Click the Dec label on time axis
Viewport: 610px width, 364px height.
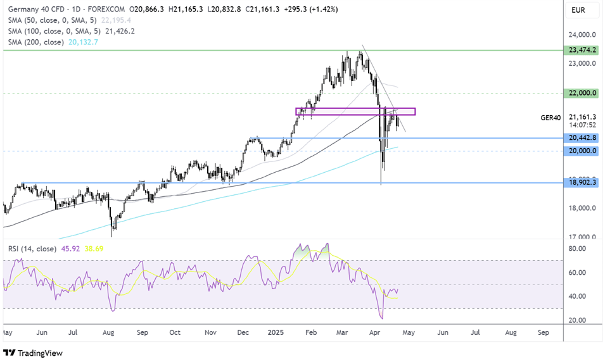[243, 332]
